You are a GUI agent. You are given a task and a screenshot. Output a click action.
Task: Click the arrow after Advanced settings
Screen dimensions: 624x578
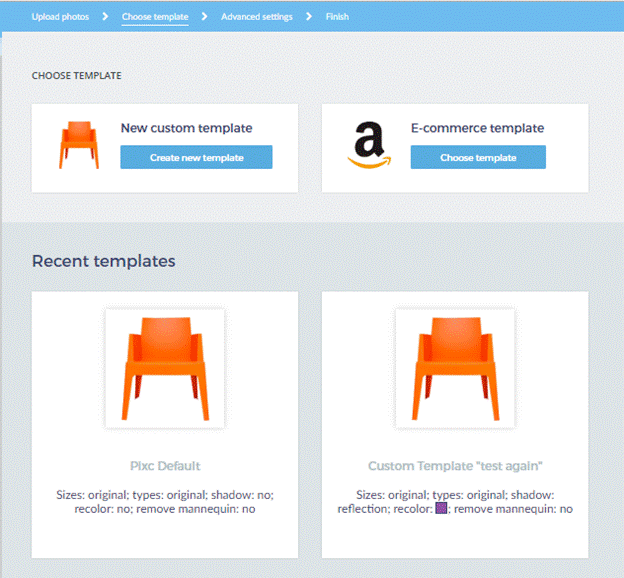tap(309, 17)
